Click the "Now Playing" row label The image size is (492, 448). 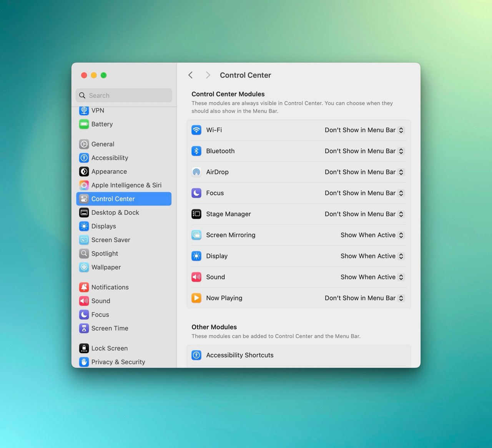224,298
